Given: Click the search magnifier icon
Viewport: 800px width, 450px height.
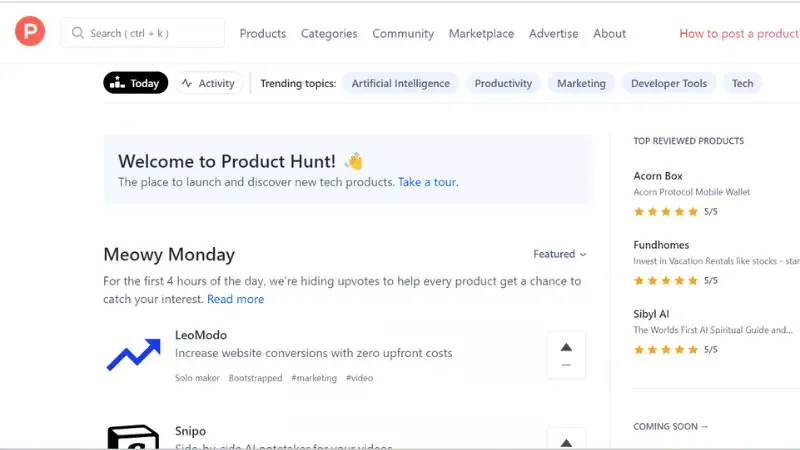Looking at the screenshot, I should (x=78, y=33).
